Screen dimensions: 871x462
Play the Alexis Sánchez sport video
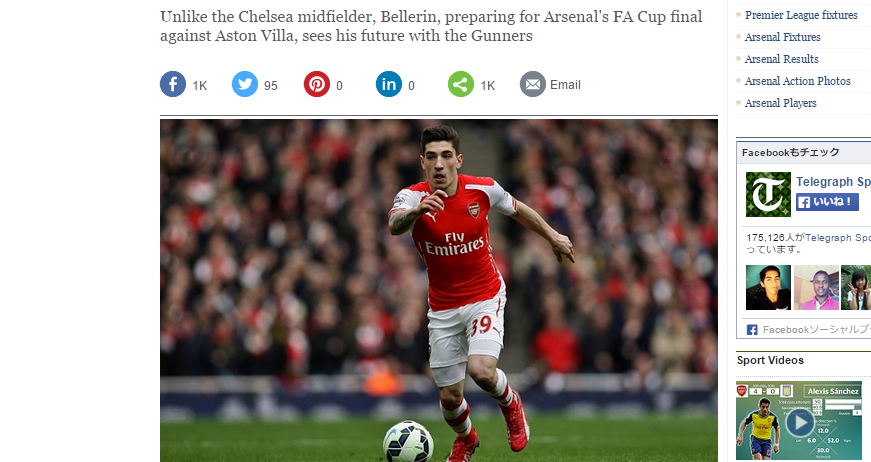799,423
